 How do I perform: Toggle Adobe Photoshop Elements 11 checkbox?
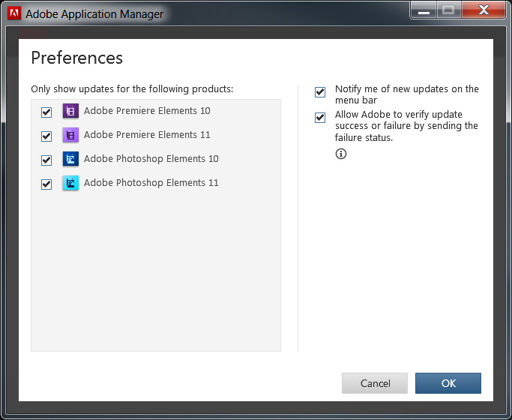(x=46, y=184)
